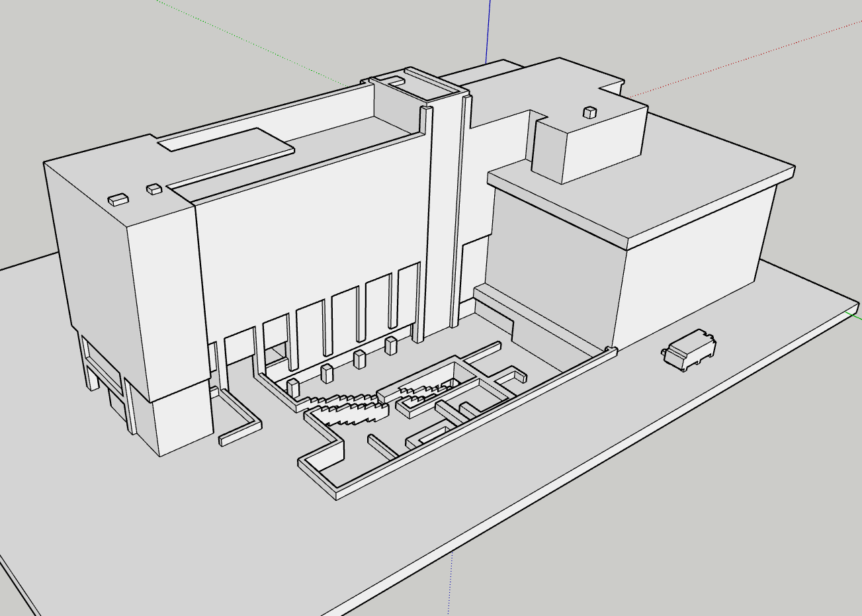Select the rightmost bollard near the facade
The image size is (862, 616).
390,345
